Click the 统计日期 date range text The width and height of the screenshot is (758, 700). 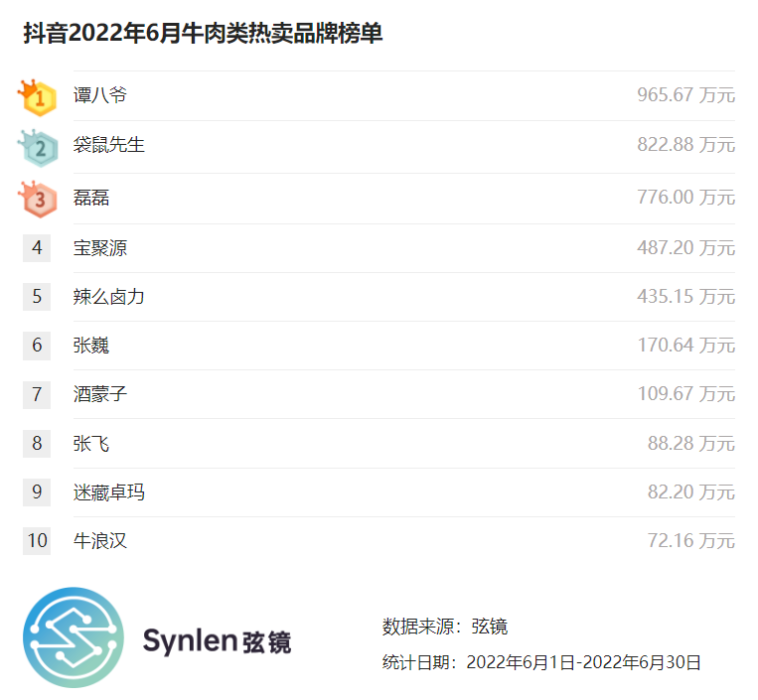(541, 662)
